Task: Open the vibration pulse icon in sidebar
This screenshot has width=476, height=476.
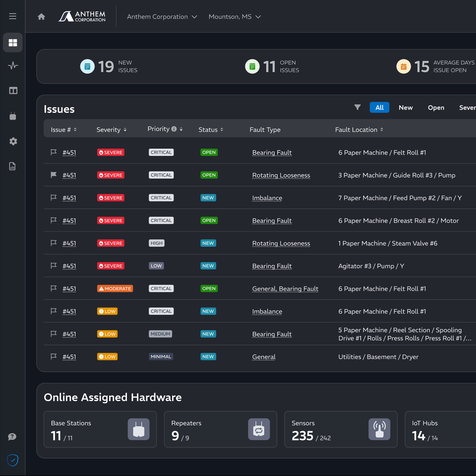Action: tap(13, 66)
